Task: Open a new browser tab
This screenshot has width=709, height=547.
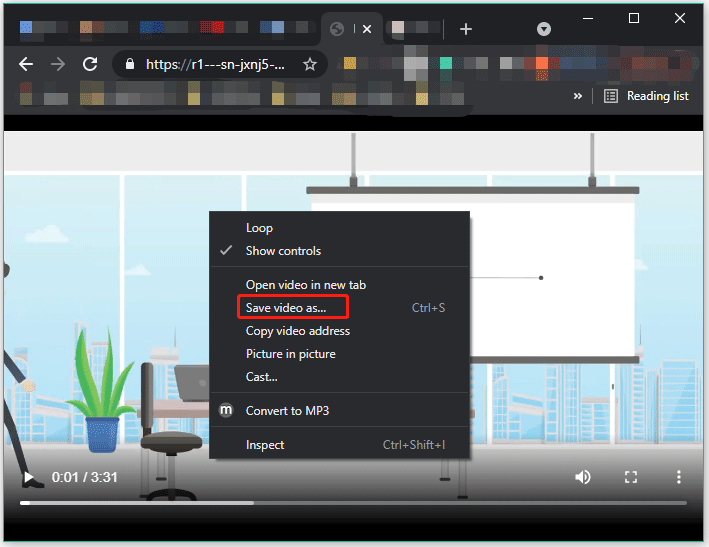Action: click(465, 29)
